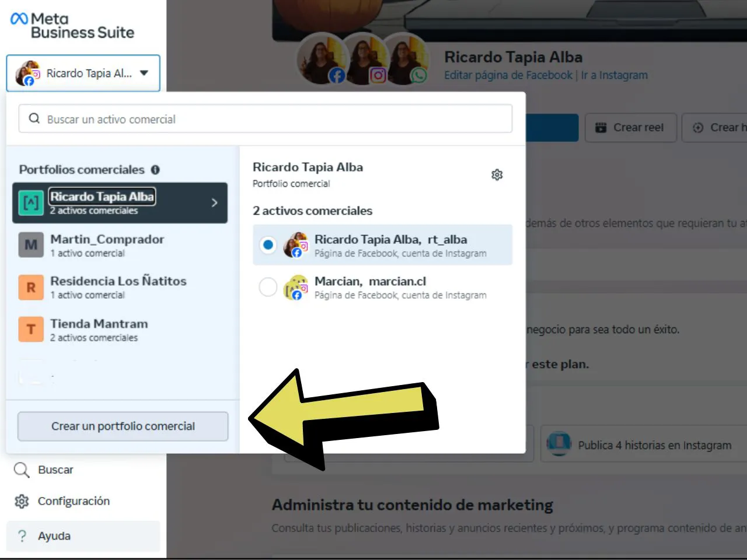The width and height of the screenshot is (747, 560).
Task: Open the Ricardo Tapia Al... account dropdown
Action: 83,73
